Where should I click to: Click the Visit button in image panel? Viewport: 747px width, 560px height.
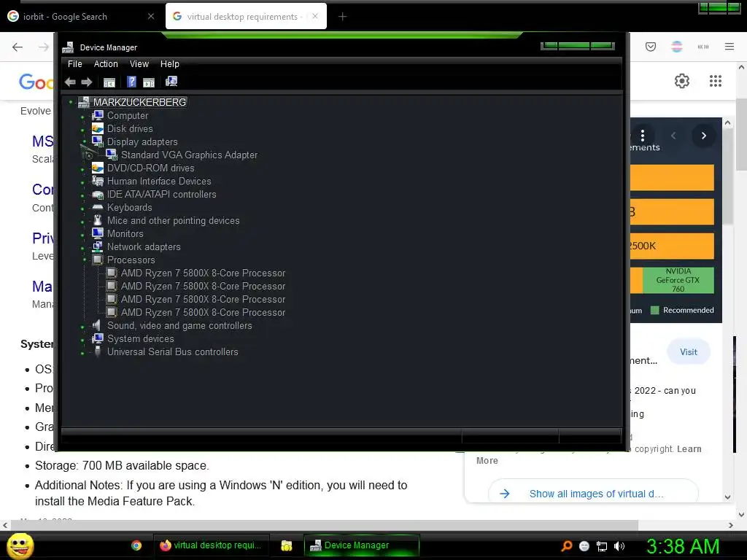point(689,352)
